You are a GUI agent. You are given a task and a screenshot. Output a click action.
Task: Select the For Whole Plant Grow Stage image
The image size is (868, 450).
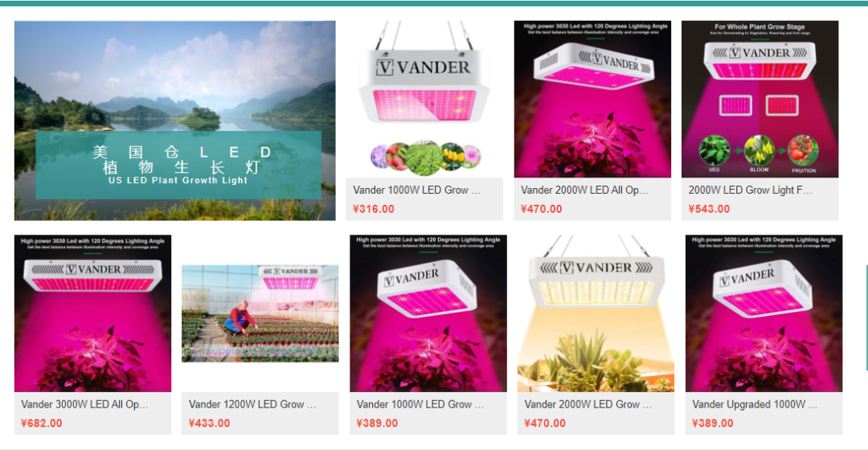pyautogui.click(x=759, y=99)
